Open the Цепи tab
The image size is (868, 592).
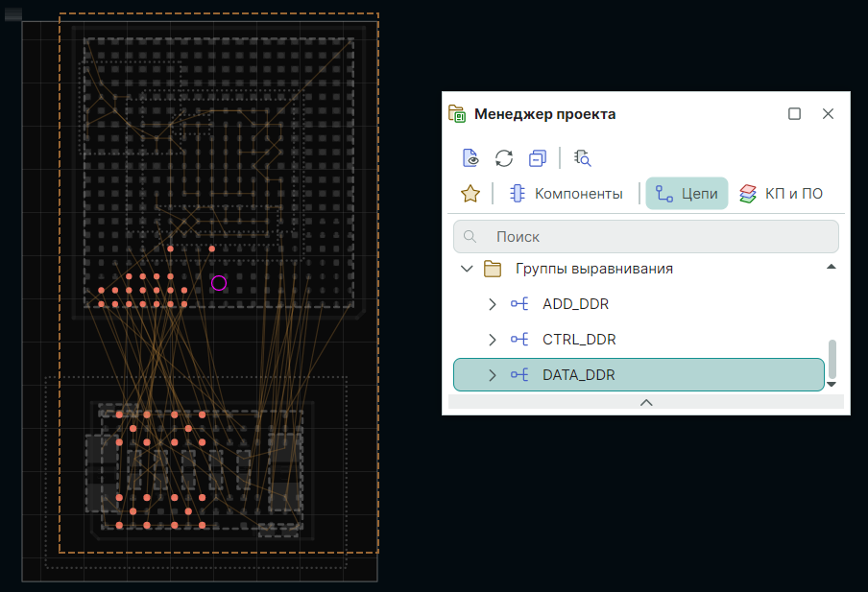tap(687, 194)
